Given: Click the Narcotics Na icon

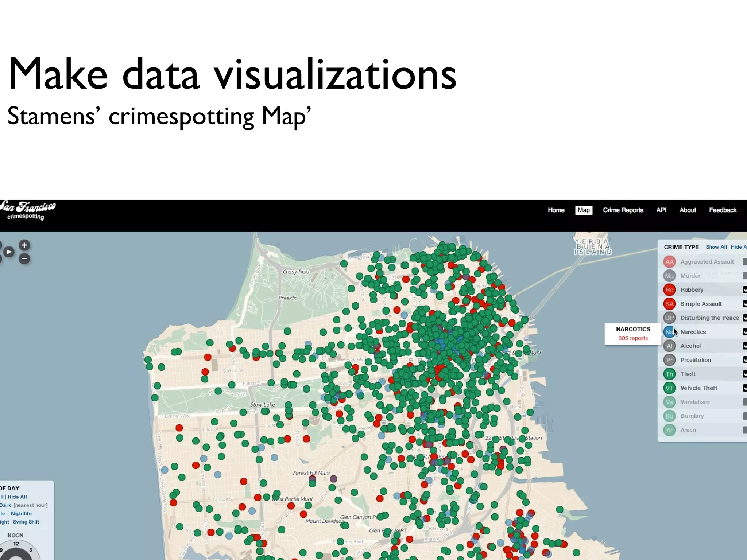Looking at the screenshot, I should click(x=669, y=332).
